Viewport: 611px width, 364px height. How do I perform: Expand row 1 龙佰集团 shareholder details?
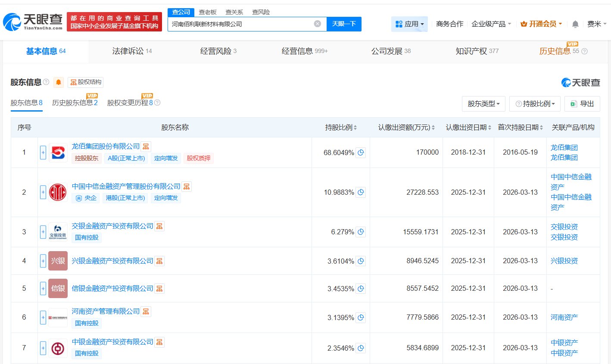coord(43,152)
